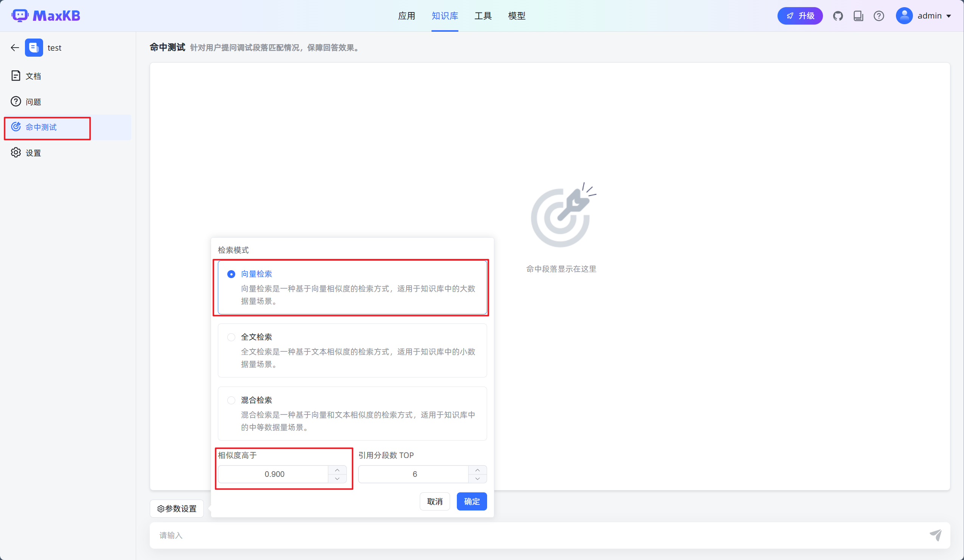Decrease 引用分段数 TOP with down arrow
This screenshot has width=964, height=560.
tap(477, 479)
